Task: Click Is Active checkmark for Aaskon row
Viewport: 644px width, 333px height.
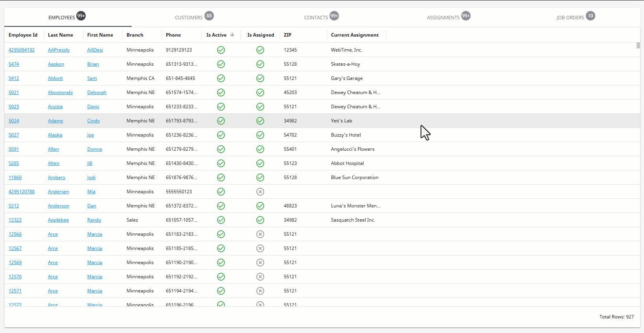Action: [x=221, y=64]
